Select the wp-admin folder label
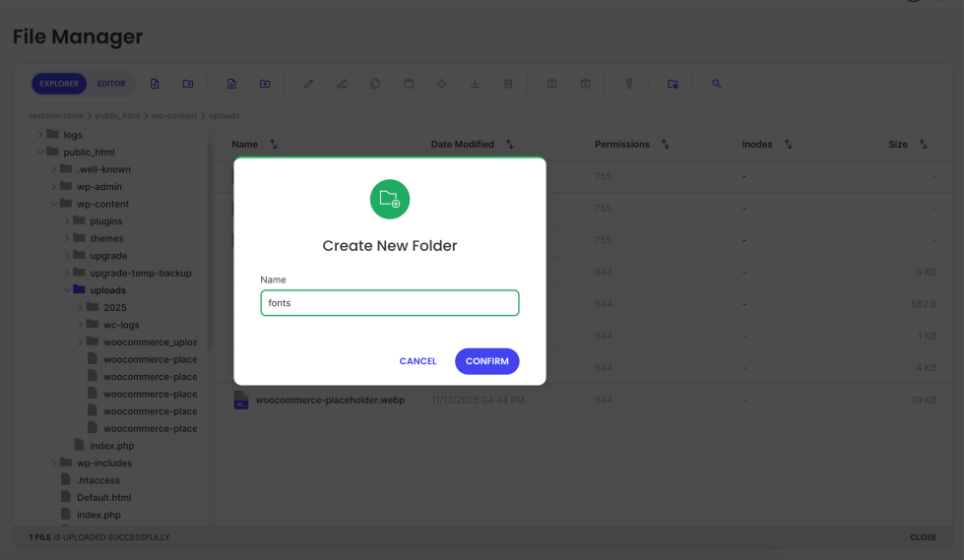964x560 pixels. pyautogui.click(x=99, y=186)
